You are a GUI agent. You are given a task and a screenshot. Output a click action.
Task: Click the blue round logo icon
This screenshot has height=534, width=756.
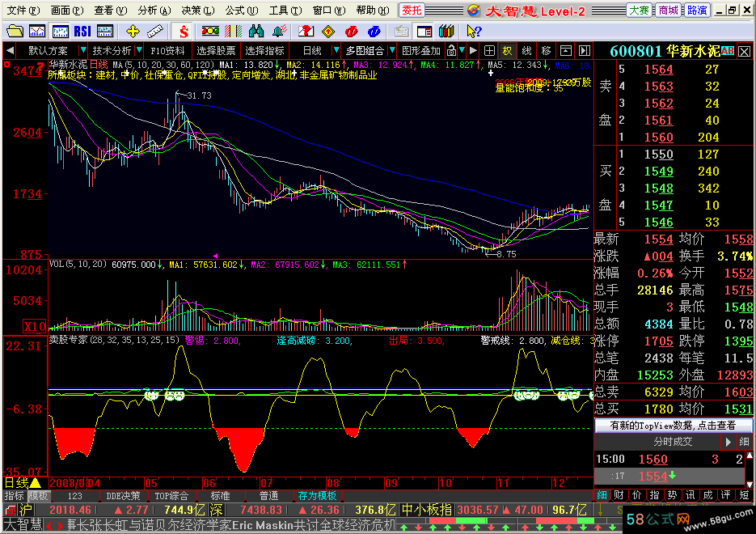[x=374, y=32]
